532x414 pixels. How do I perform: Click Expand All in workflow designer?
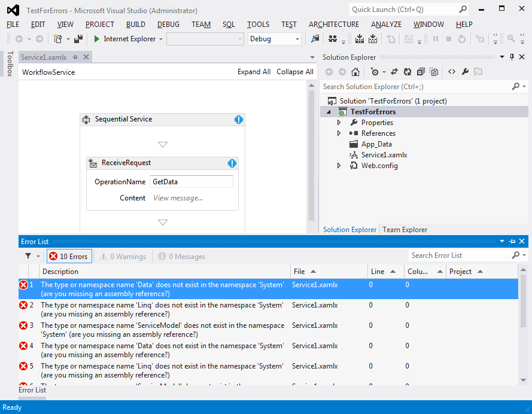[254, 72]
